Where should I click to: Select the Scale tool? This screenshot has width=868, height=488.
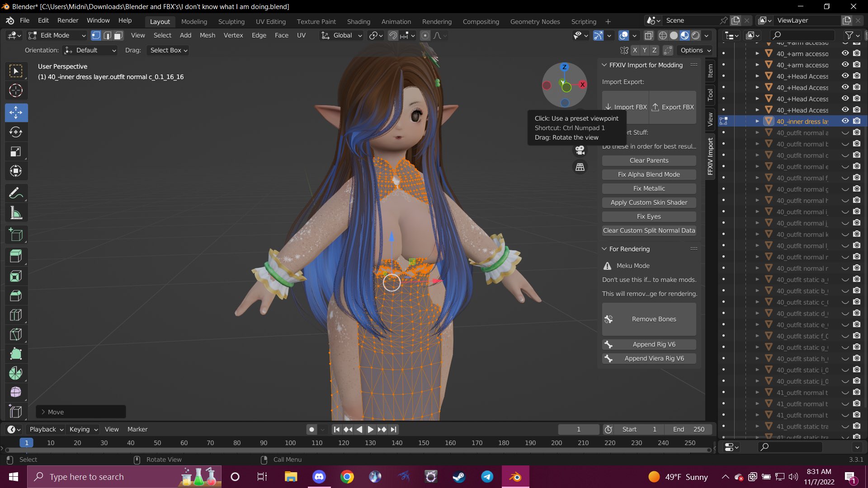point(16,151)
